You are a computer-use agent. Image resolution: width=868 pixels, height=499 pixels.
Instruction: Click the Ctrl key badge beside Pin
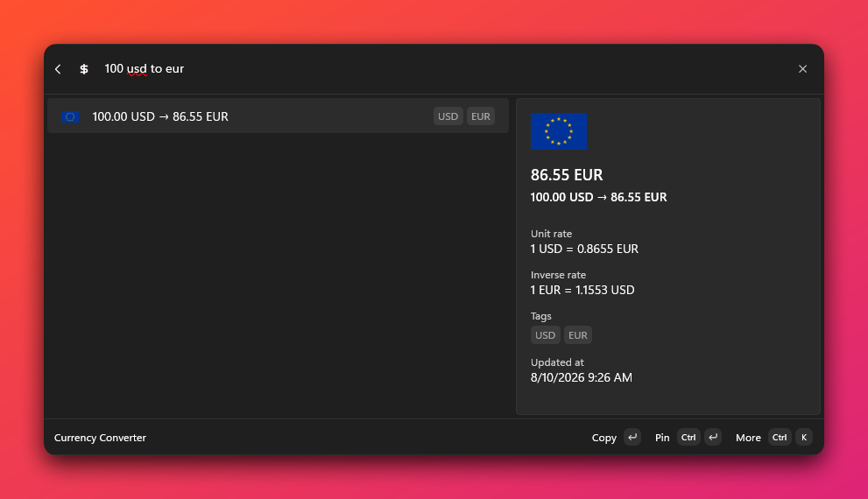(x=688, y=437)
